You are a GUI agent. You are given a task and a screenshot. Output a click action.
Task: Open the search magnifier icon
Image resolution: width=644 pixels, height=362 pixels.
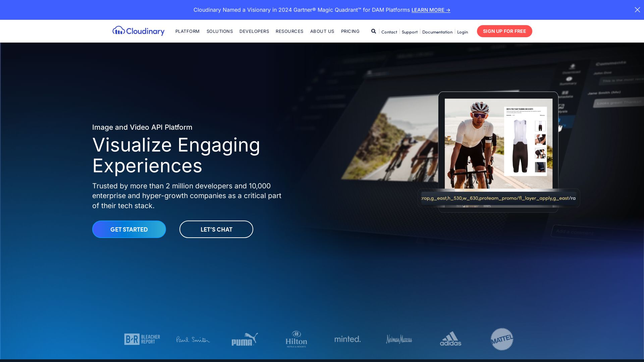(373, 31)
